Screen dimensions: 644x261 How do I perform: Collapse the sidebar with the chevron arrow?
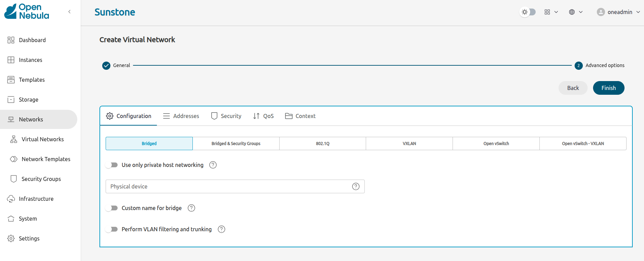click(69, 12)
